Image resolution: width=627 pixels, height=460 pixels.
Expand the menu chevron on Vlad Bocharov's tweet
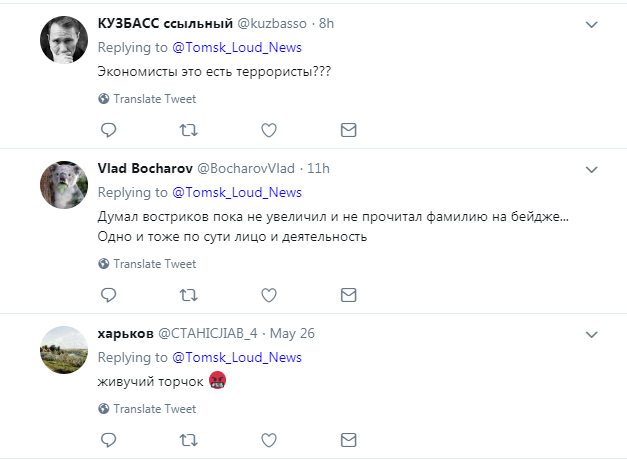click(591, 169)
